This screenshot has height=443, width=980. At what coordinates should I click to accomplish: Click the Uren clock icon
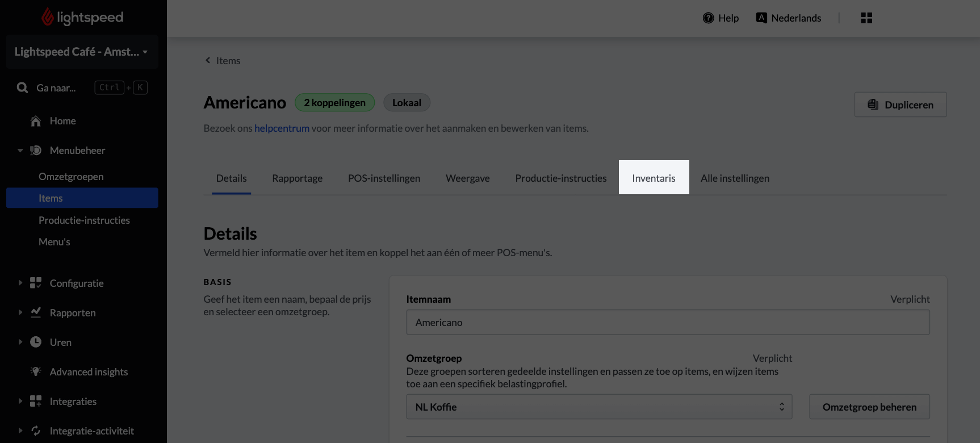tap(36, 342)
